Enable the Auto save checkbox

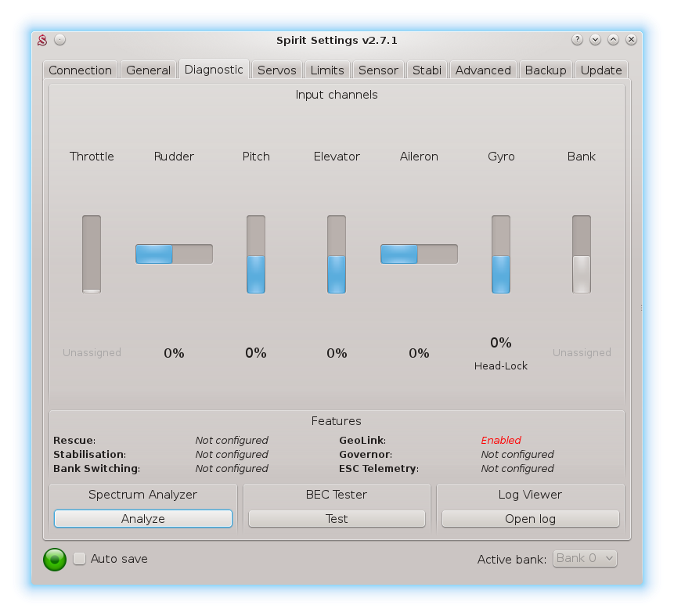point(80,559)
